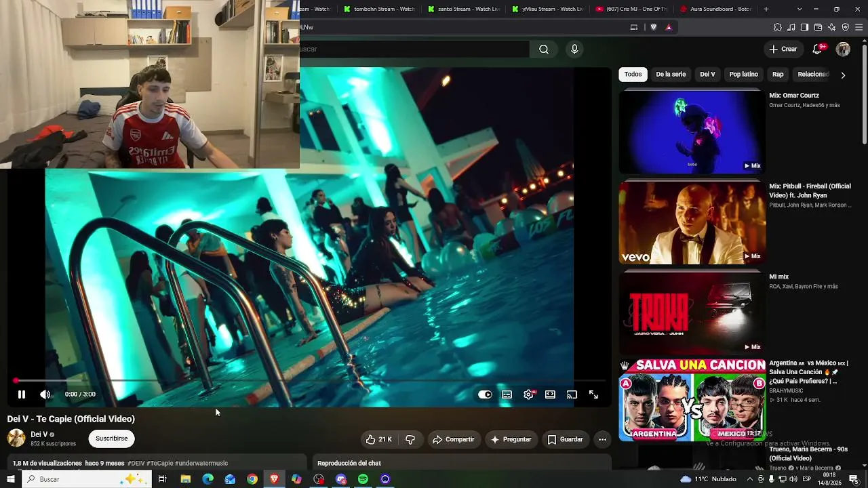Click the YouTube search magnifier button
Viewport: 868px width, 488px height.
(544, 49)
